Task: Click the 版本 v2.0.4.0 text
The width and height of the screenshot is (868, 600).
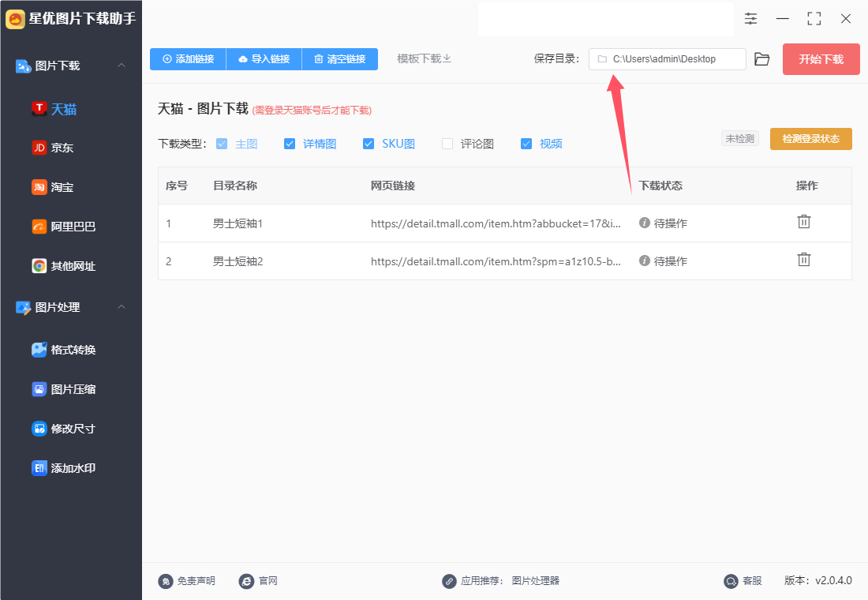Action: click(x=818, y=580)
